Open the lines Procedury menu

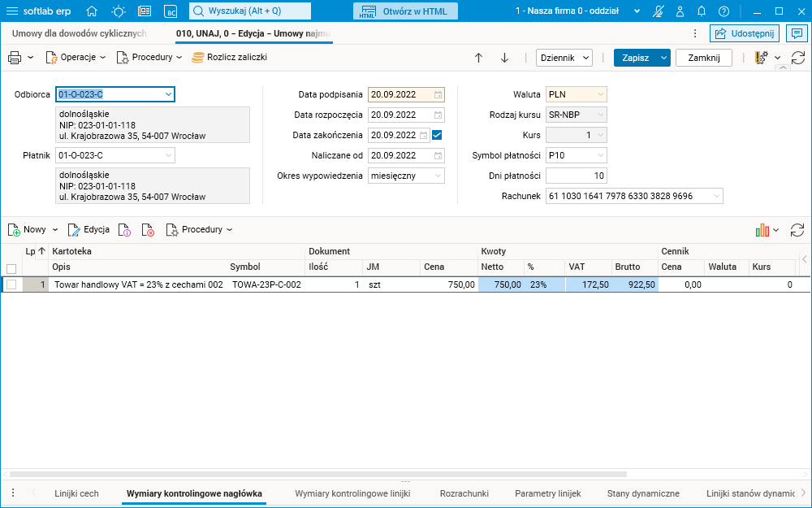click(x=200, y=230)
